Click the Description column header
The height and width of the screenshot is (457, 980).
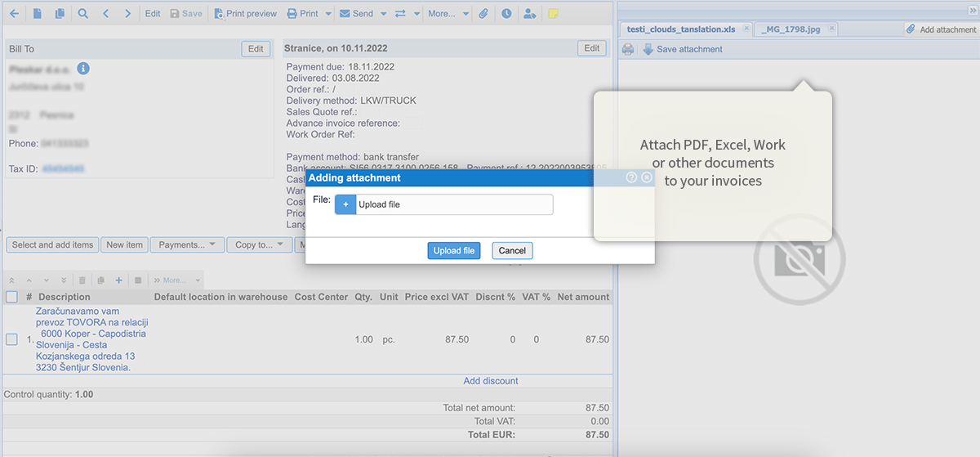[x=65, y=297]
